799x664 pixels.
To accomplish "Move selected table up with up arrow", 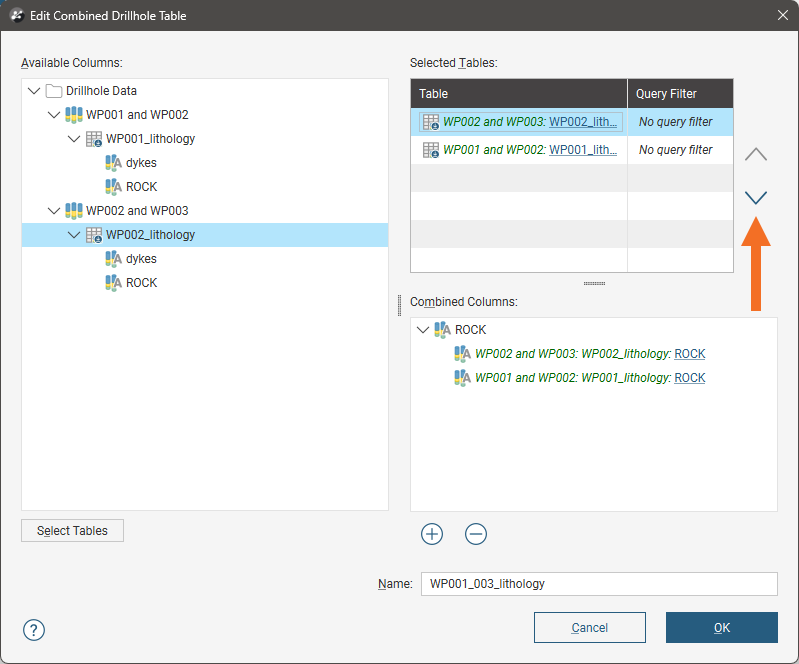I will (756, 155).
